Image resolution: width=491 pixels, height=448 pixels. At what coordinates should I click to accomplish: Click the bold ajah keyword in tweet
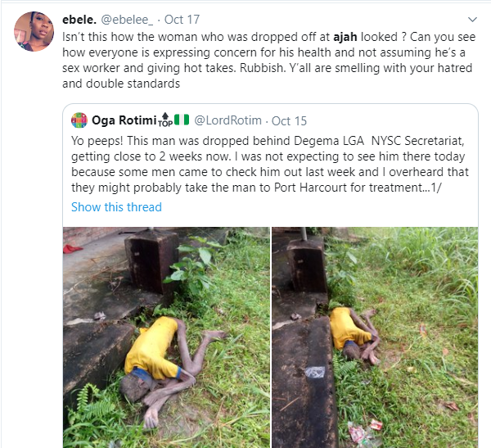345,37
